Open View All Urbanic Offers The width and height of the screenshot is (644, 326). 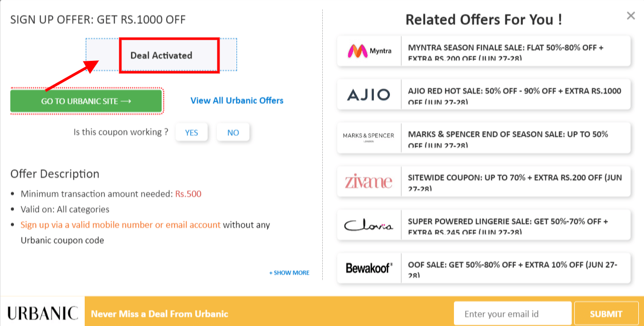coord(236,101)
